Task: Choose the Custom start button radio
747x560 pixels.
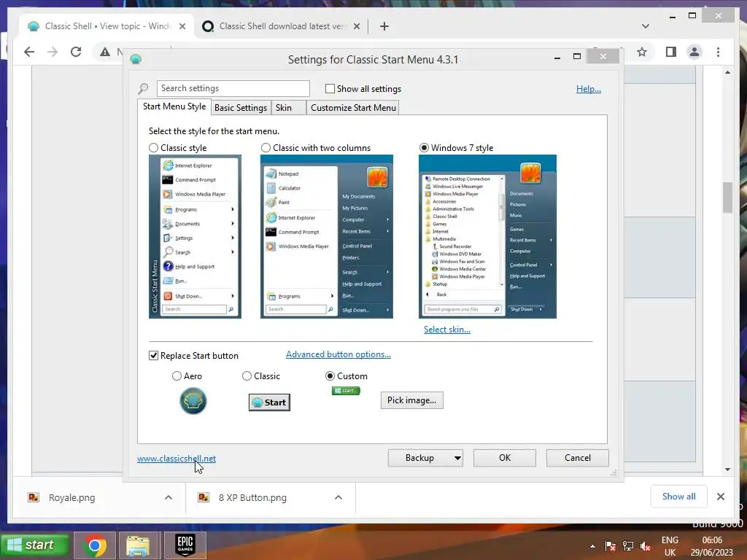Action: (330, 376)
